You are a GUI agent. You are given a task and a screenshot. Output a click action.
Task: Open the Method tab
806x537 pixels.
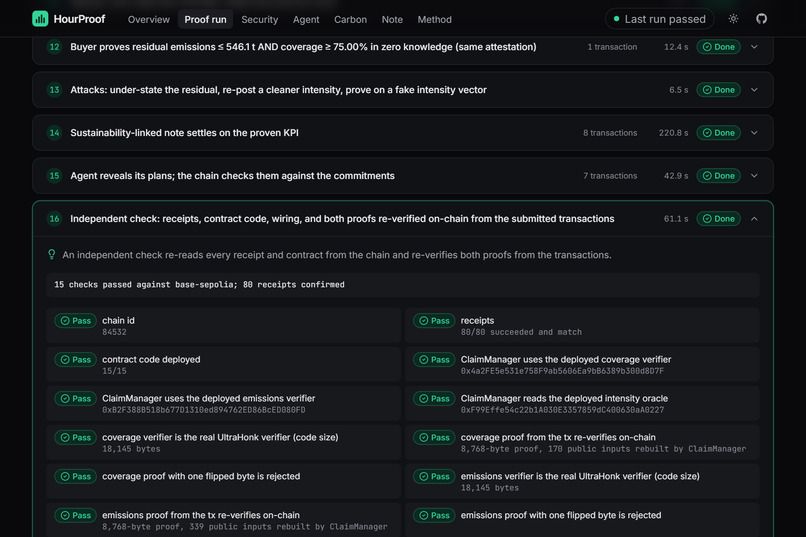tap(434, 20)
